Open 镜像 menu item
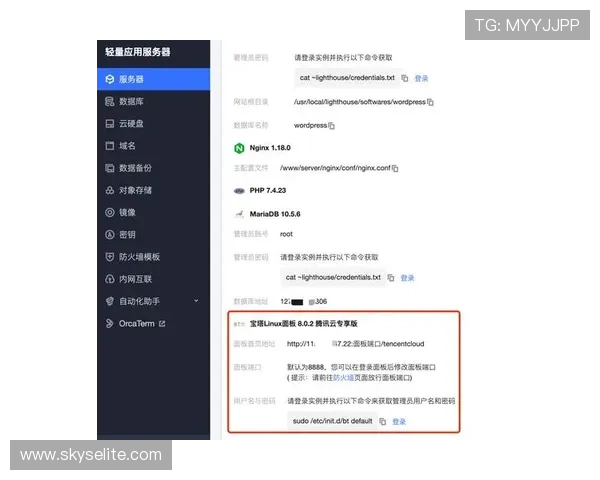Image resolution: width=600 pixels, height=480 pixels. tap(153, 212)
